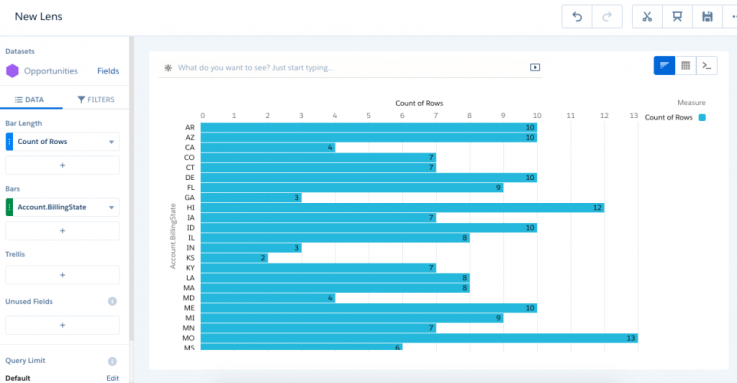Click the Count of Rows legend color swatch
Image resolution: width=737 pixels, height=383 pixels.
(x=702, y=117)
